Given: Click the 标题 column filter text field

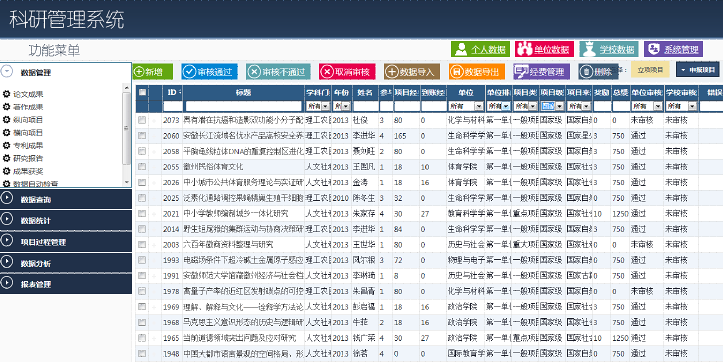Looking at the screenshot, I should 243,106.
